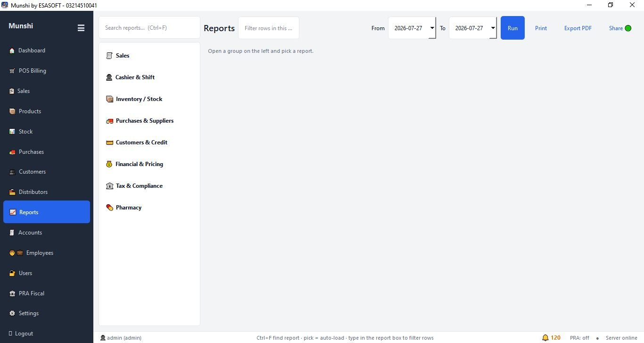Viewport: 644px width, 343px height.
Task: Click the Reports chart icon
Action: pyautogui.click(x=13, y=212)
